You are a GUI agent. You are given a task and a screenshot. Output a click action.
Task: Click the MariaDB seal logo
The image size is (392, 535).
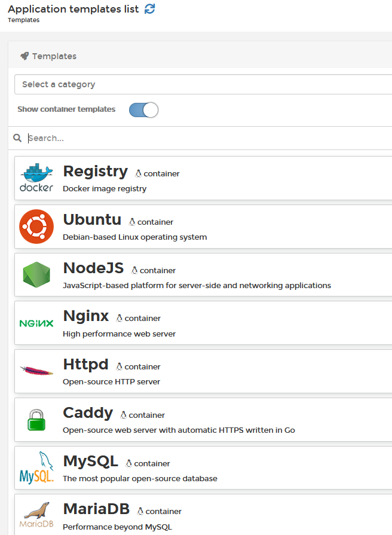click(36, 515)
